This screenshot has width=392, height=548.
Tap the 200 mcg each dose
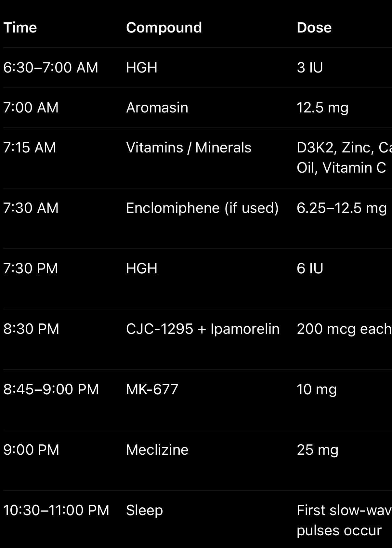(344, 329)
